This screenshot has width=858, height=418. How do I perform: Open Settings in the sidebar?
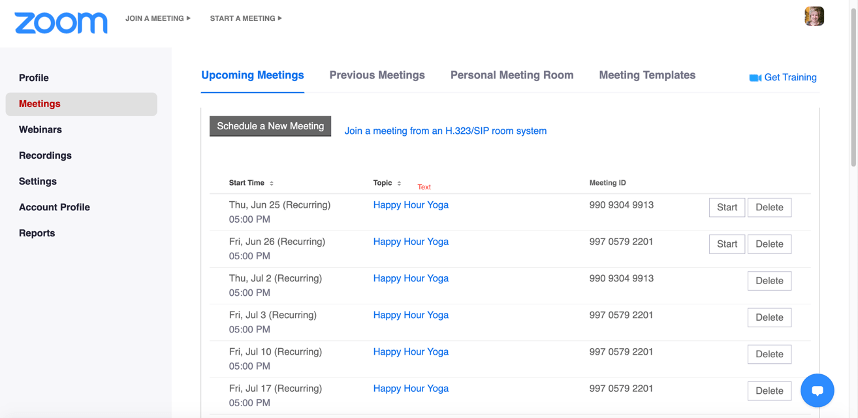tap(37, 181)
